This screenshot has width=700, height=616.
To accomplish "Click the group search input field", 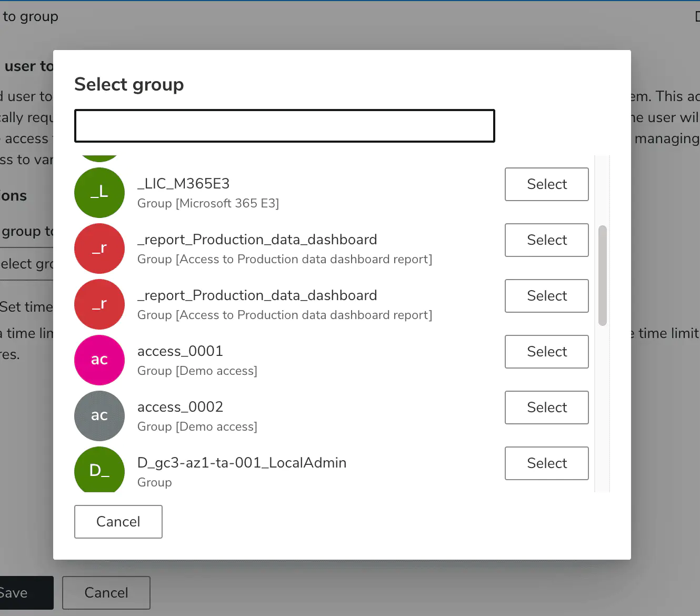I will [284, 125].
